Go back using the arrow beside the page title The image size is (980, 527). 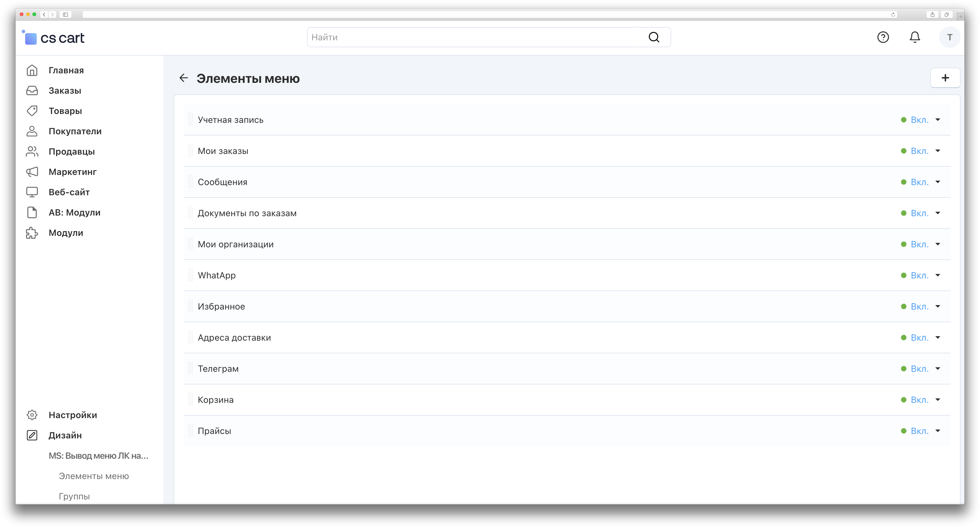click(184, 78)
